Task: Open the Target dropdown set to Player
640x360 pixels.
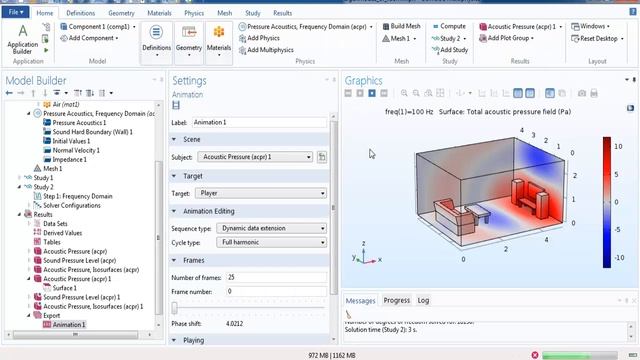Action: (261, 193)
